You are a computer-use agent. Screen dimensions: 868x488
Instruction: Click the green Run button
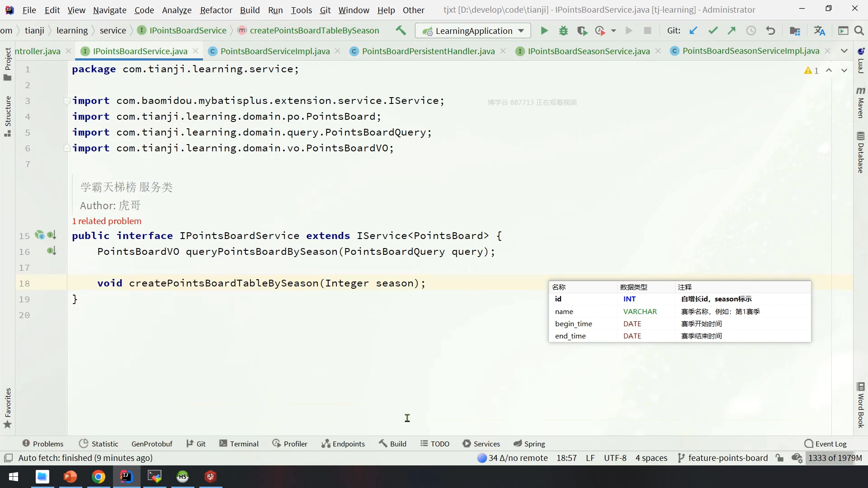[x=544, y=31]
